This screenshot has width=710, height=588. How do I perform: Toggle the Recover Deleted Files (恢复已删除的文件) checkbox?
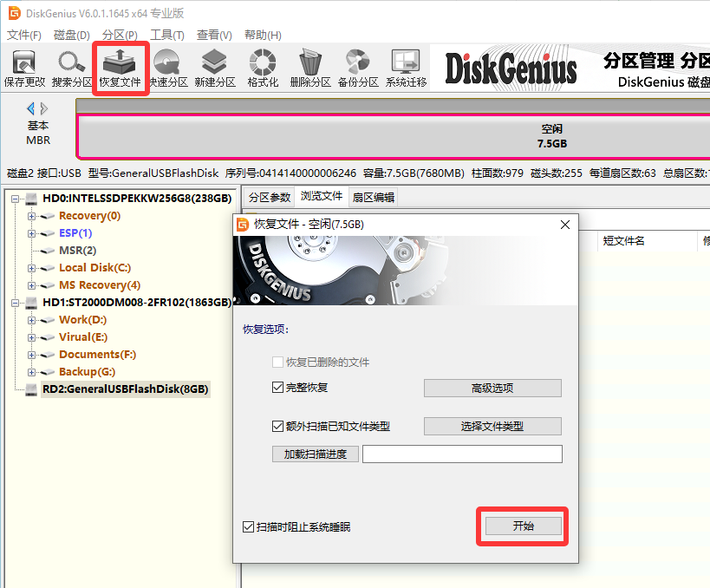277,362
